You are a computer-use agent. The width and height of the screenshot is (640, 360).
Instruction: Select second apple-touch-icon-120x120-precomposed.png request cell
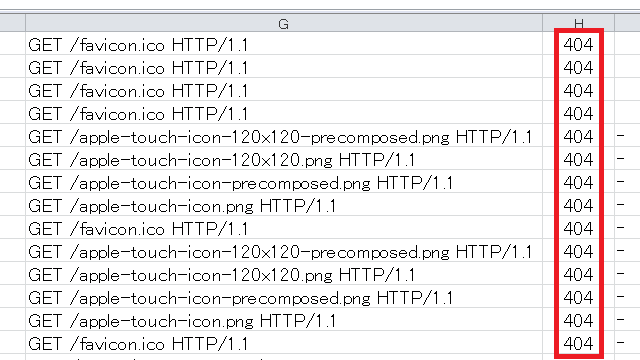tap(284, 251)
